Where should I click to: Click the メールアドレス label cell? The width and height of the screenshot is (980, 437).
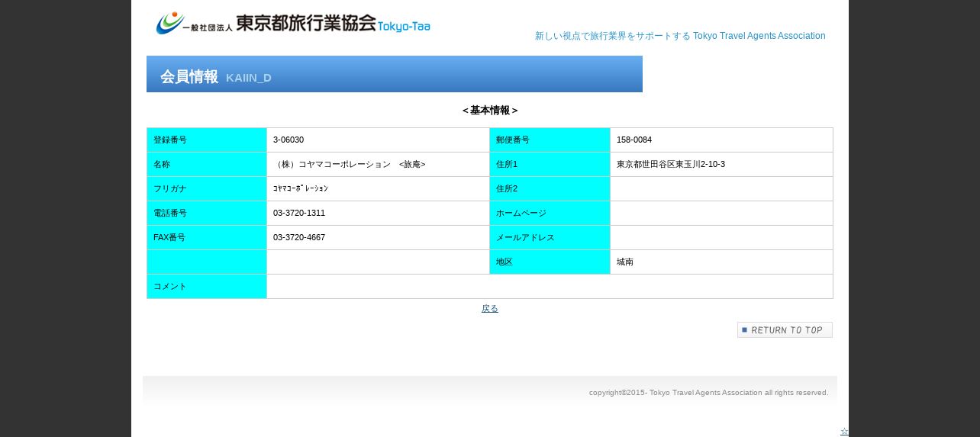550,238
